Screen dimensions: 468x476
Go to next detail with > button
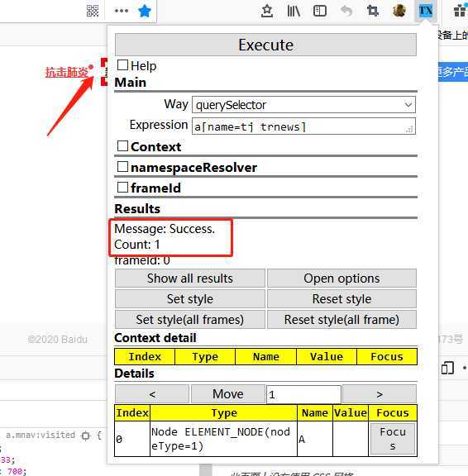click(380, 394)
